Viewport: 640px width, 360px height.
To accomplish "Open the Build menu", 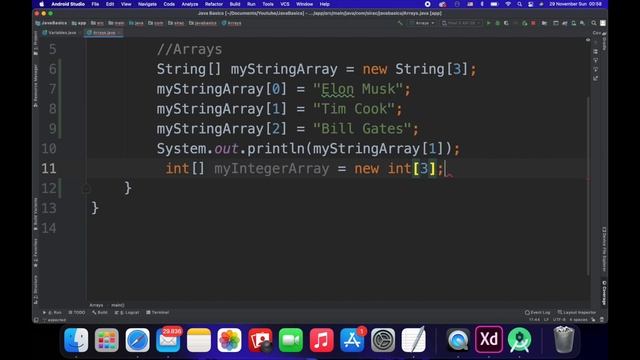I will [235, 4].
